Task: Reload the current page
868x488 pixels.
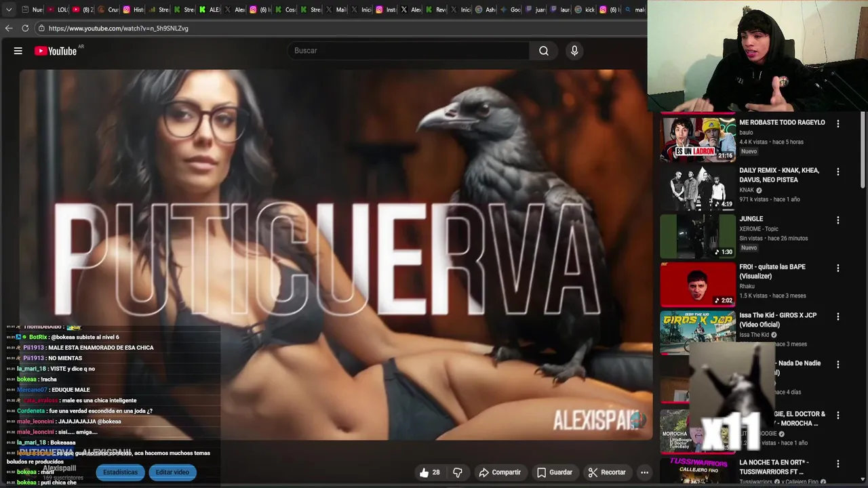Action: tap(25, 28)
